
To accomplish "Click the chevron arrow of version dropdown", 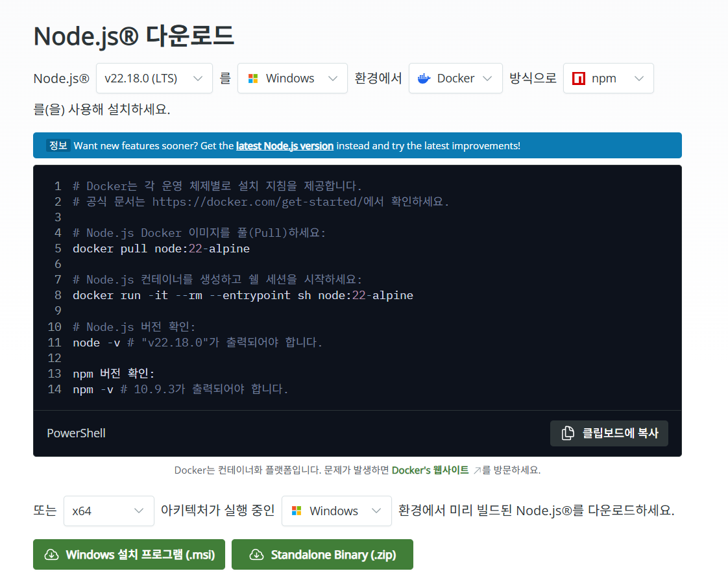I will 198,79.
